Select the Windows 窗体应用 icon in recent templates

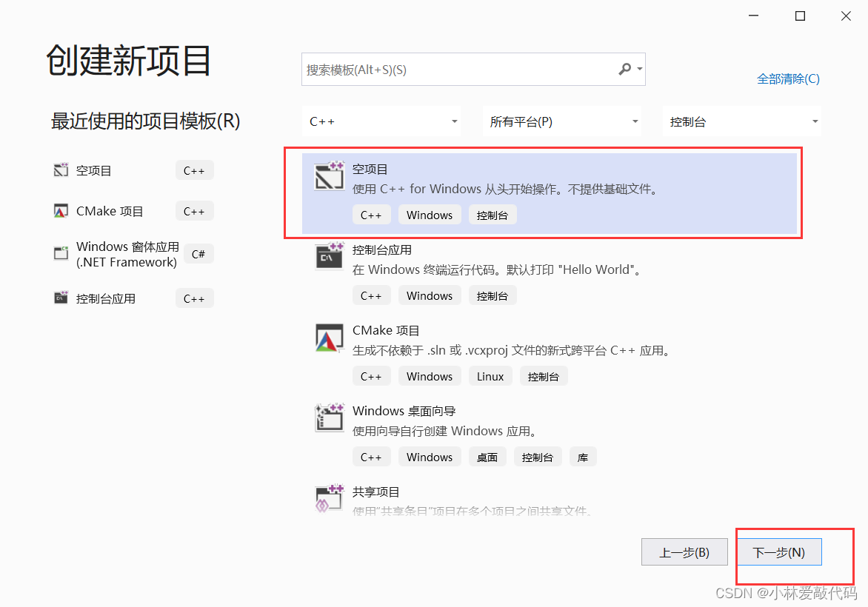point(61,253)
